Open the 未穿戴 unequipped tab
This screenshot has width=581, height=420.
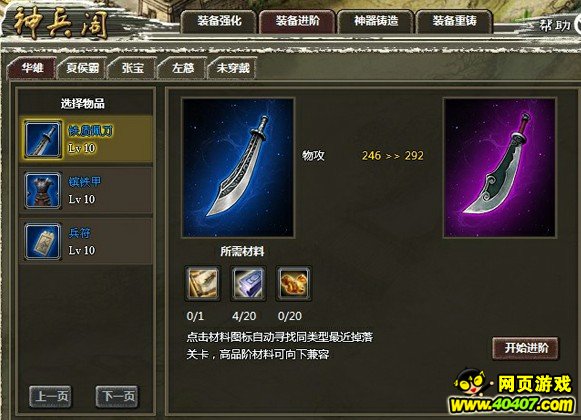[232, 68]
